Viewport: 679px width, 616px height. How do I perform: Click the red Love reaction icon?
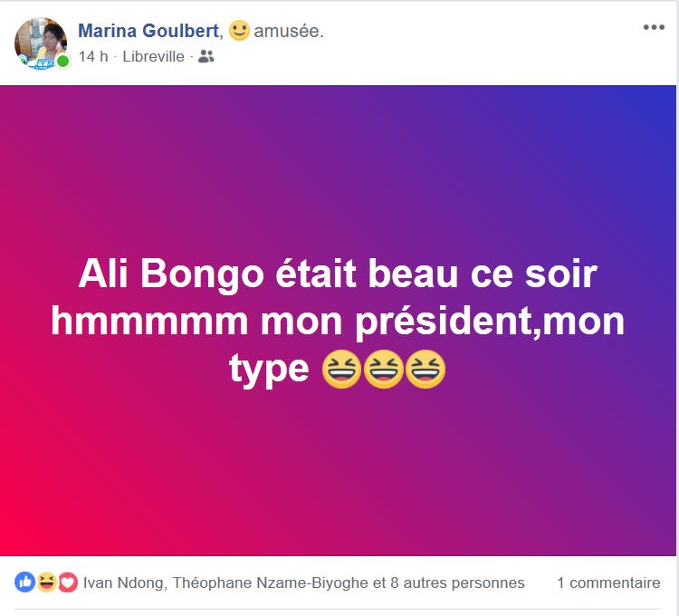tap(68, 582)
